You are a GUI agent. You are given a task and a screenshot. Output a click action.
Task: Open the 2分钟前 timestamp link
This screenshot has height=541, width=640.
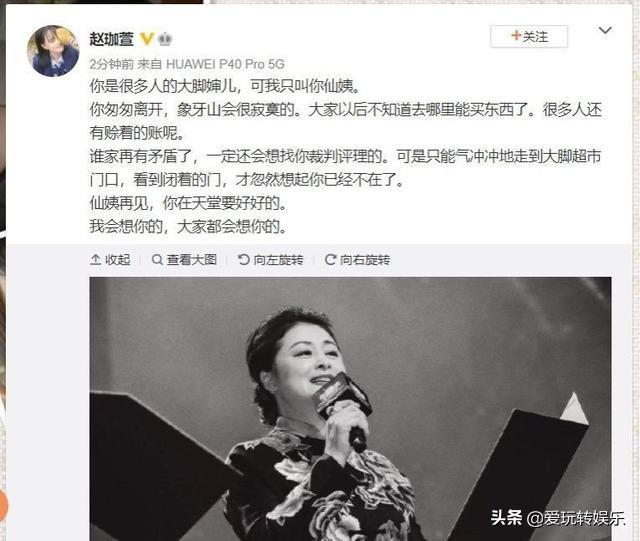tap(111, 64)
